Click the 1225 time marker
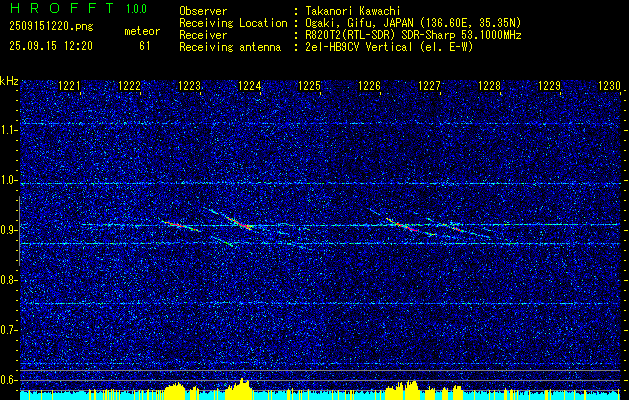This screenshot has width=629, height=400. click(310, 85)
